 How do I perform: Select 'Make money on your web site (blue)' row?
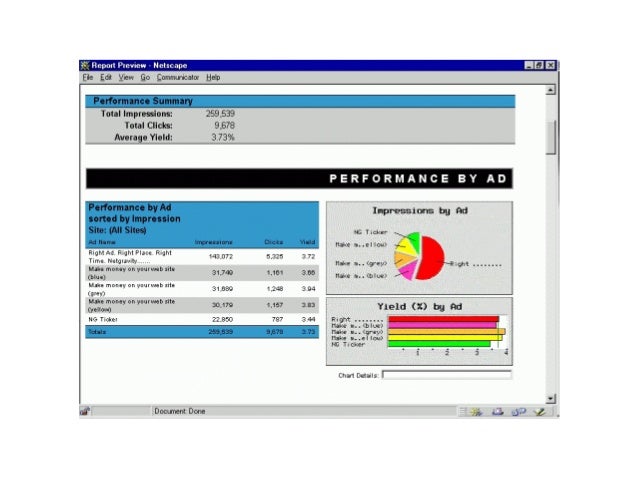[x=202, y=273]
